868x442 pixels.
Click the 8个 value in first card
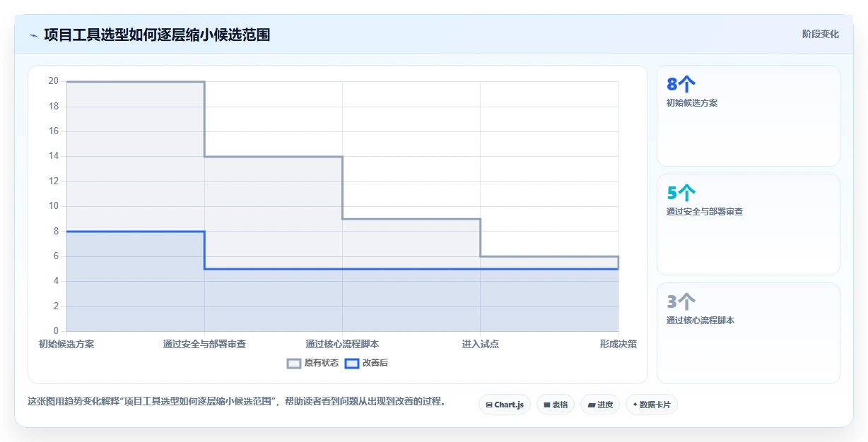coord(681,84)
